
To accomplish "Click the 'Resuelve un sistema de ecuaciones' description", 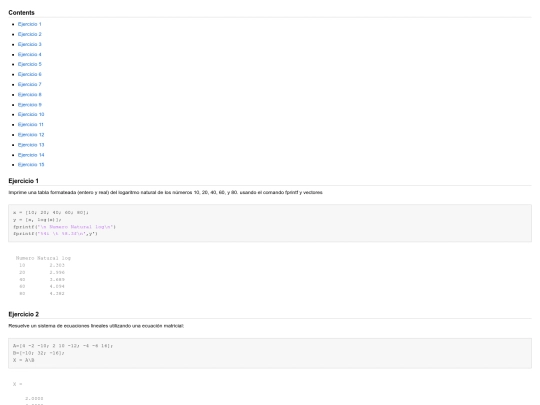I will pos(96,326).
